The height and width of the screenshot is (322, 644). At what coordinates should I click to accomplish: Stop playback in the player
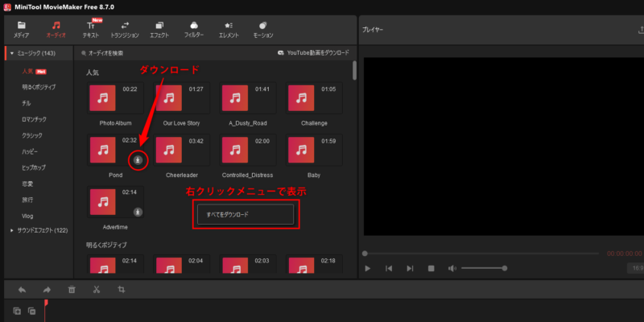coord(431,268)
